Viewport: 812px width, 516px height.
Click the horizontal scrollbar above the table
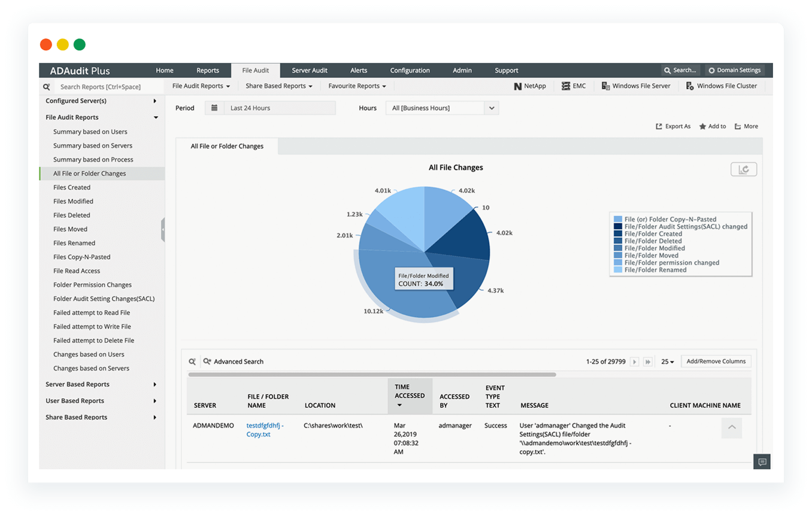372,375
